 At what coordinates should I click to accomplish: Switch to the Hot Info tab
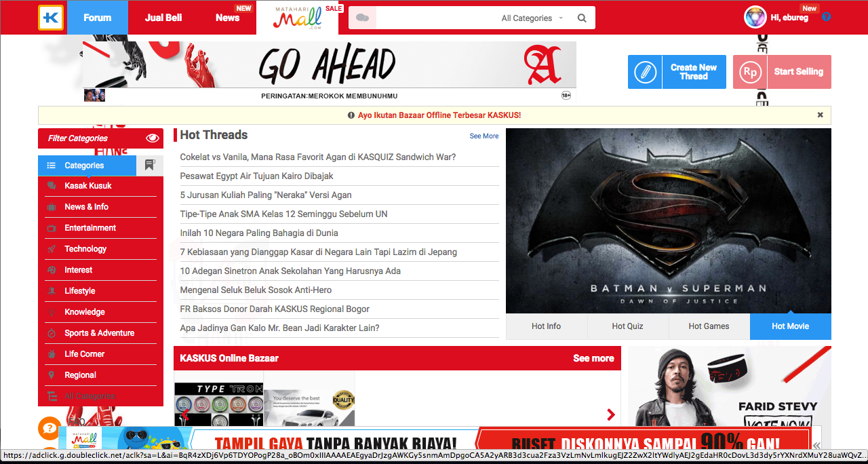(547, 326)
